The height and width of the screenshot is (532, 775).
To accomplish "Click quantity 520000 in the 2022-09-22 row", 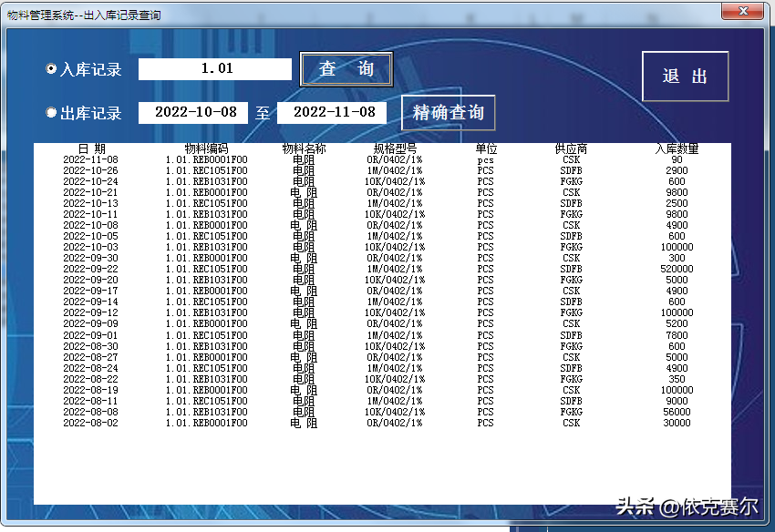I will (x=677, y=269).
